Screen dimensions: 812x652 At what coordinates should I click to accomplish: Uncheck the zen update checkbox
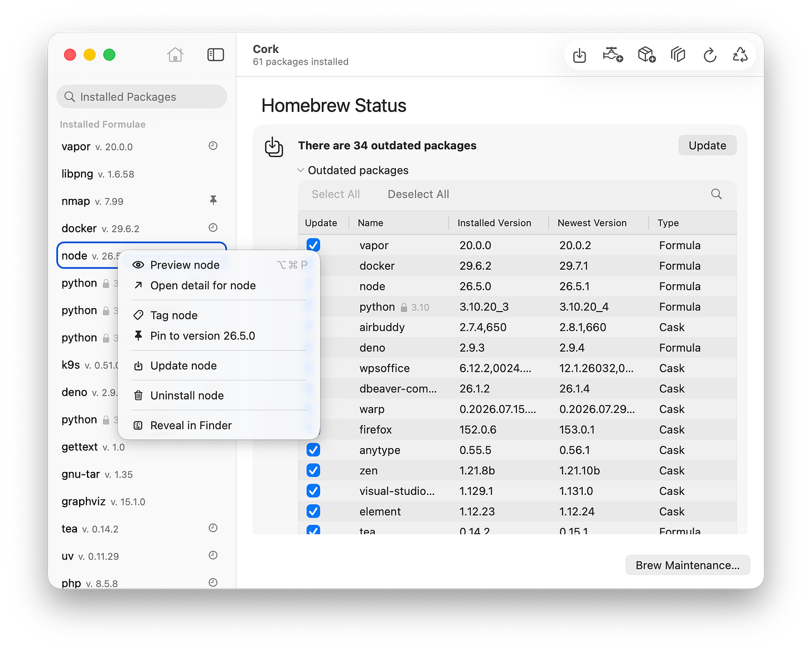pyautogui.click(x=313, y=470)
